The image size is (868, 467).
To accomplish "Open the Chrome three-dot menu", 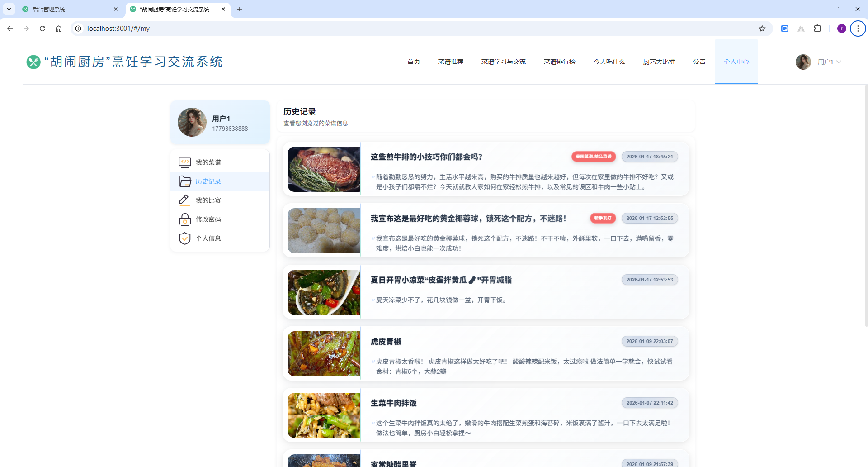I will pos(858,29).
